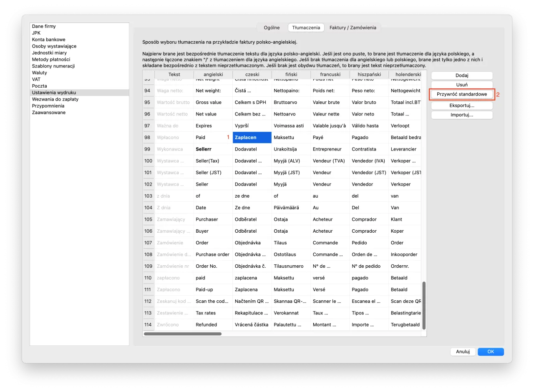Click the Usuń button
534x392 pixels.
[x=462, y=85]
